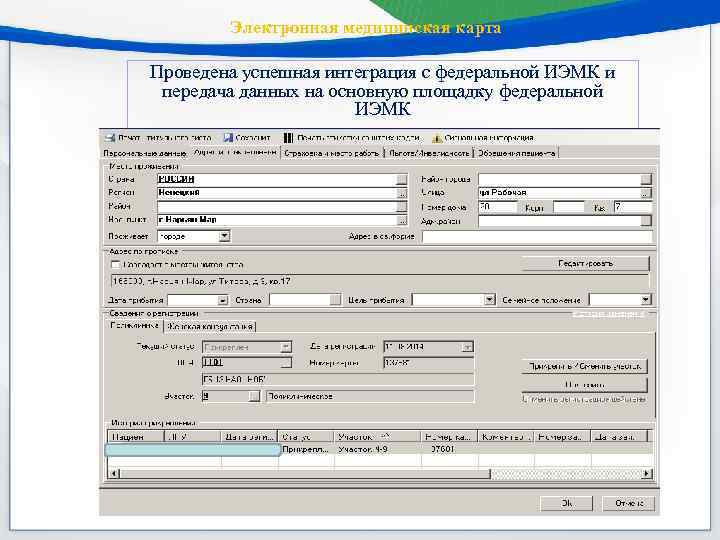This screenshot has height=540, width=720.
Task: Open the Регион lookup button beside Ненецкий
Action: point(402,193)
